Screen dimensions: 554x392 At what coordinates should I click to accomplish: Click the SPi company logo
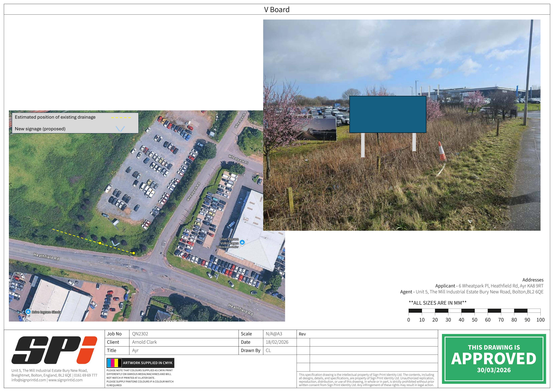pyautogui.click(x=54, y=350)
